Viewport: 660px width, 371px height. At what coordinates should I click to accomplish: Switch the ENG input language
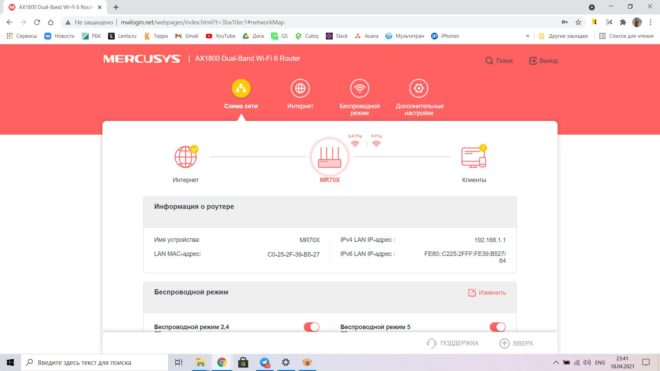600,362
